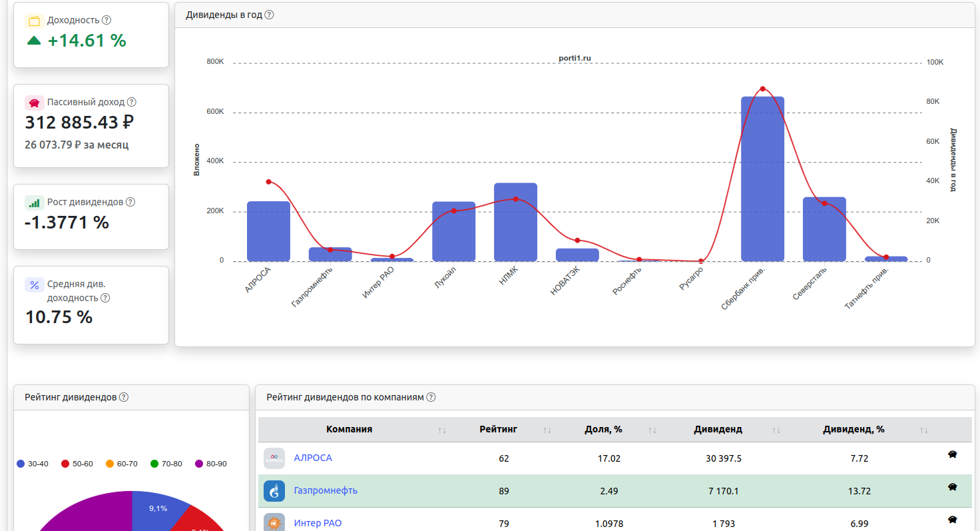The image size is (980, 531).
Task: Click piggy bank icon in Интер РАО row
Action: [x=953, y=520]
